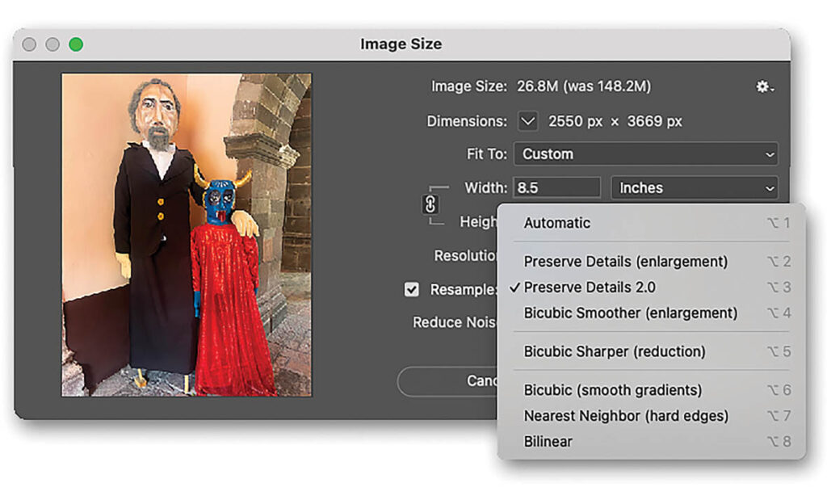The width and height of the screenshot is (827, 504).
Task: Click the yellow minimize window button
Action: click(x=52, y=44)
